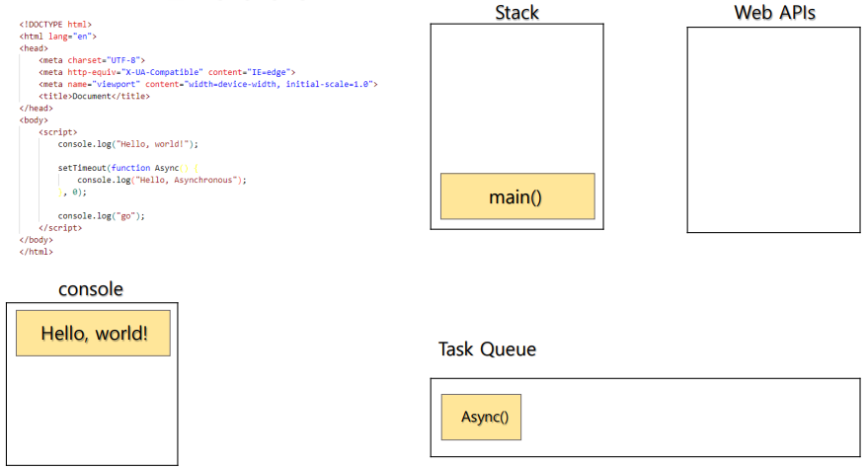Click the opening <script> tag line

click(58, 132)
